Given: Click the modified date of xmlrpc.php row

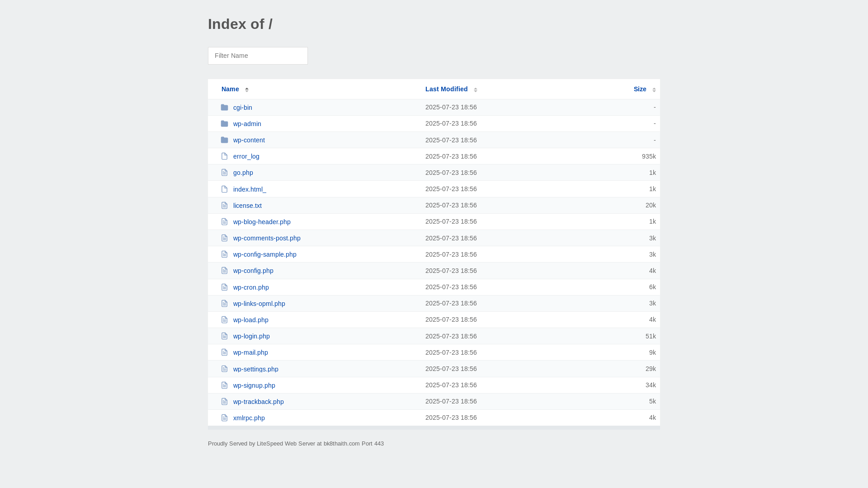Looking at the screenshot, I should click(x=451, y=418).
